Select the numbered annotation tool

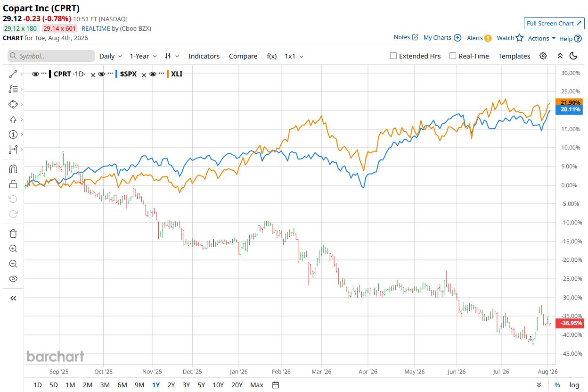13,134
